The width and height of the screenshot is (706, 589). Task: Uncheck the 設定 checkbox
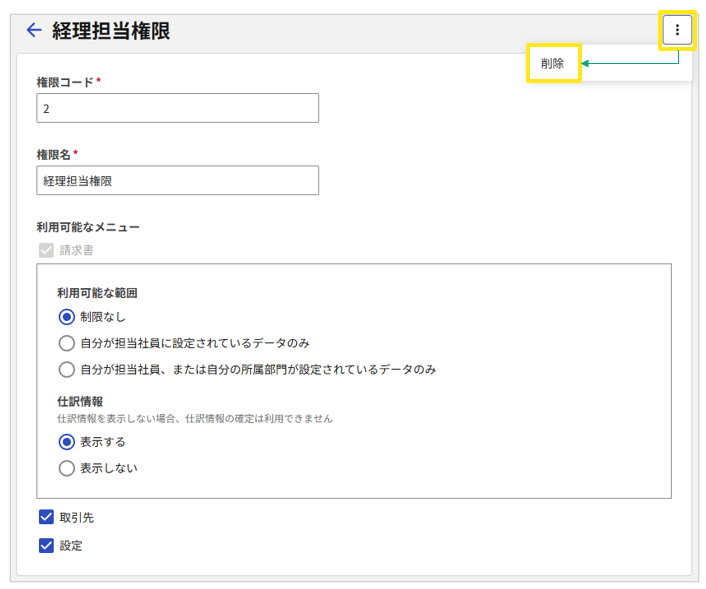pos(46,546)
